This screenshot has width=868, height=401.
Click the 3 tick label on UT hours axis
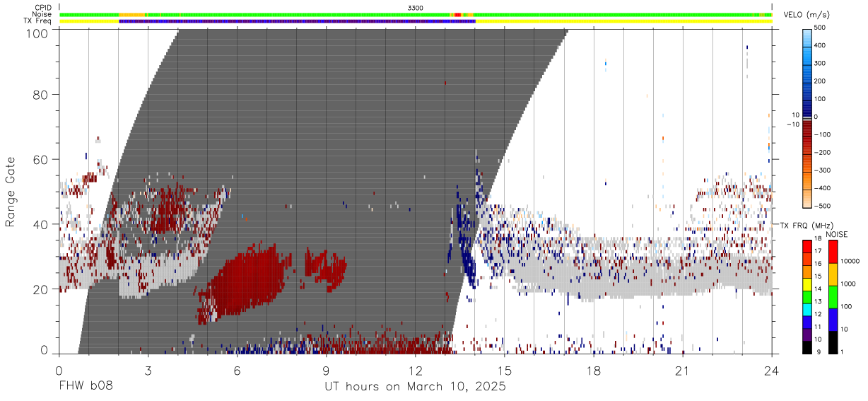point(148,371)
